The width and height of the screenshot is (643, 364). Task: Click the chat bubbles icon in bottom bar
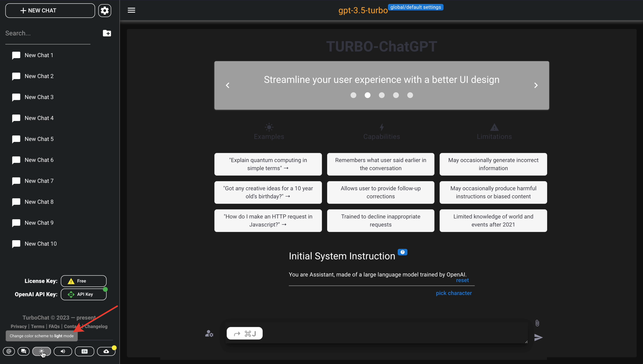point(24,351)
